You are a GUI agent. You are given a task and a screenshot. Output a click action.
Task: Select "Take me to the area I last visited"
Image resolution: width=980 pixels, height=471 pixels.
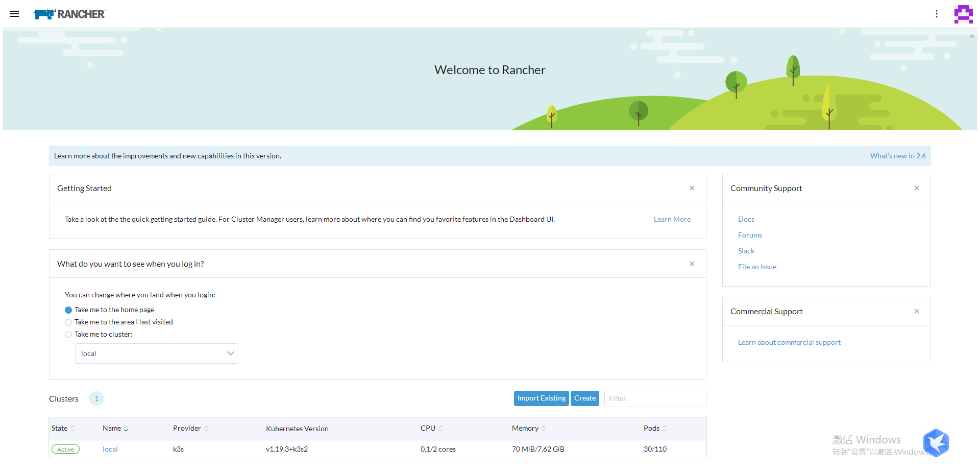tap(68, 322)
